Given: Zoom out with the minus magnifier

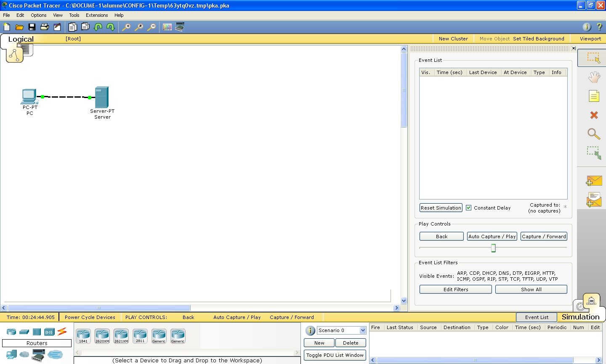Looking at the screenshot, I should 151,27.
